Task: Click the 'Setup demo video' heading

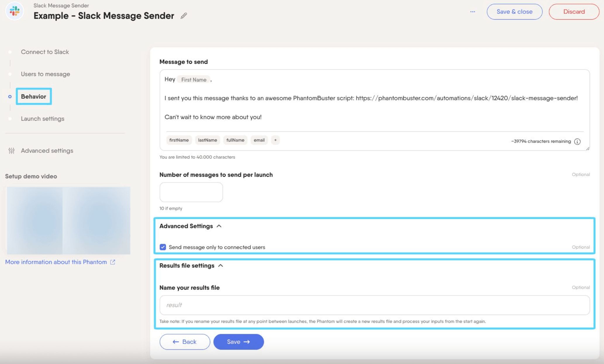Action: [31, 176]
